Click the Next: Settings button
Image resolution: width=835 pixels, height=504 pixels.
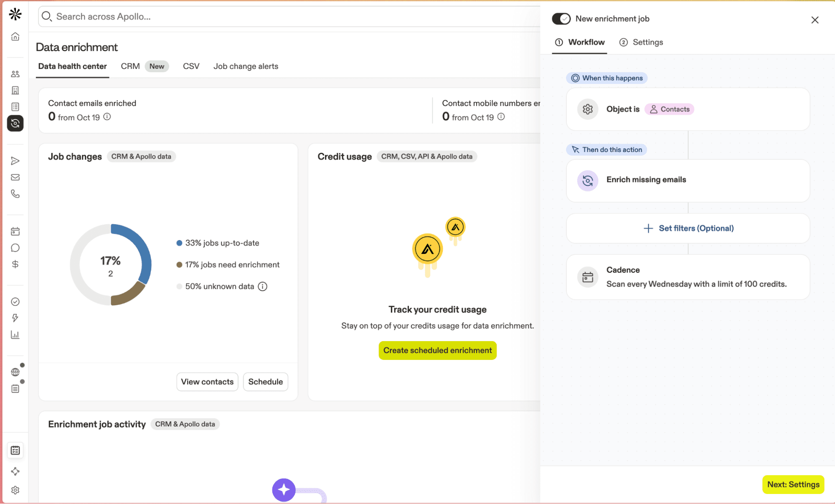coord(793,484)
